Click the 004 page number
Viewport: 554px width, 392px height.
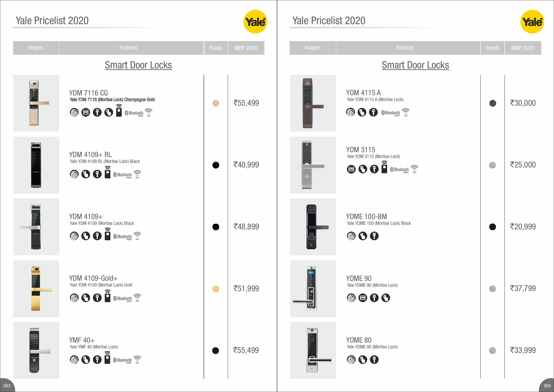click(547, 386)
